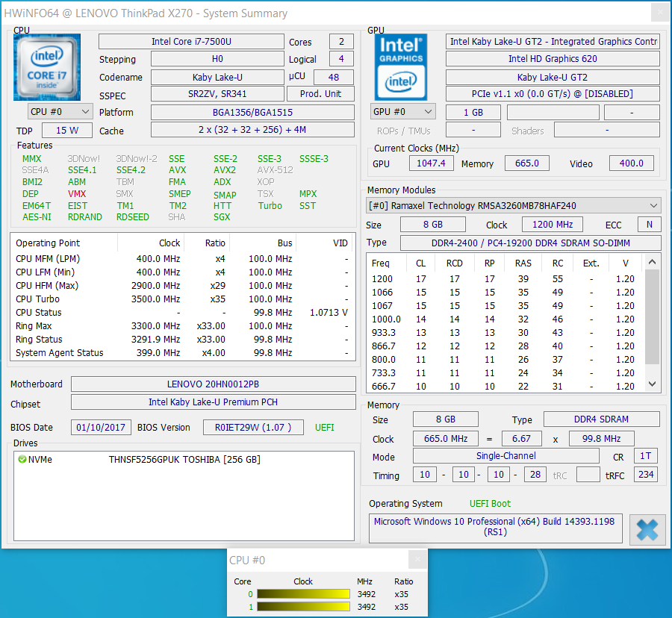Click the 933.3 frequency timings row

[505, 333]
